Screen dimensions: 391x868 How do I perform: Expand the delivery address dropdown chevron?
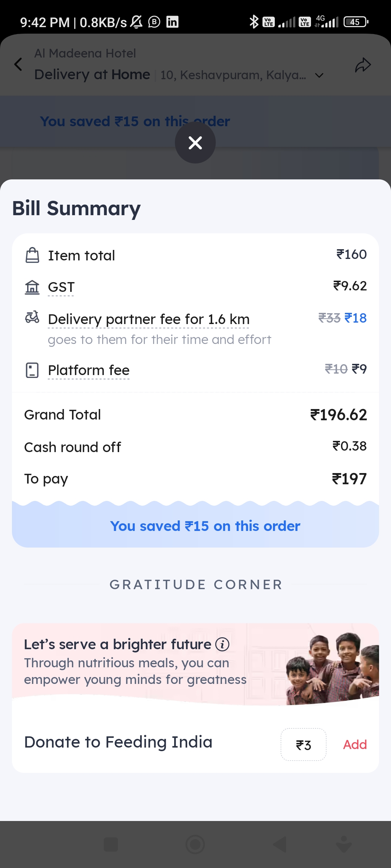pyautogui.click(x=319, y=75)
